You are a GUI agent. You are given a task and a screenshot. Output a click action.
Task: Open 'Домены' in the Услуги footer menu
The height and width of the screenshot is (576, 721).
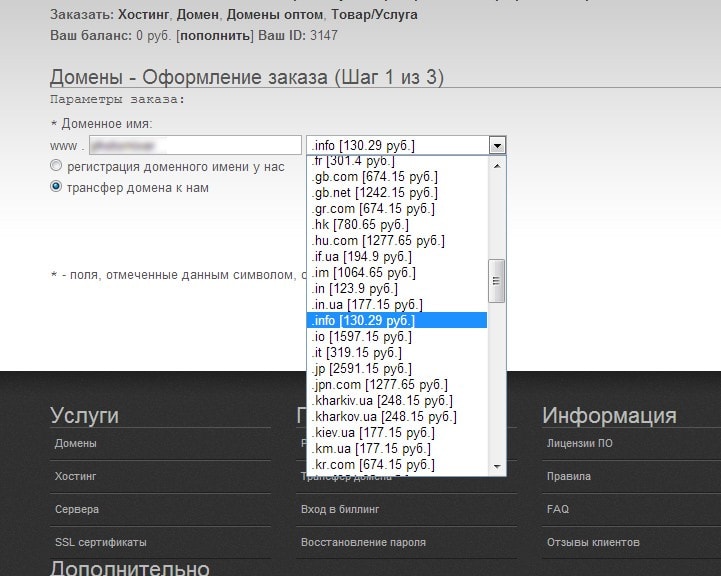(x=76, y=443)
